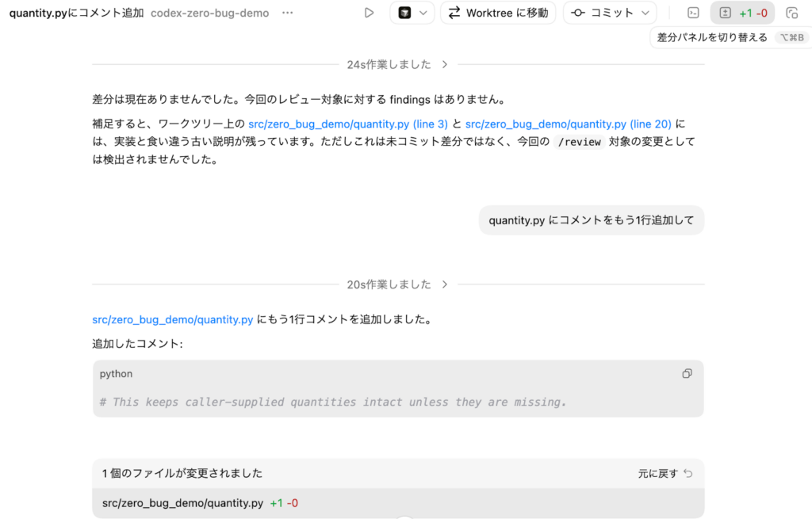Click the changed file row quantity.py +1 -0
The height and width of the screenshot is (519, 812).
[x=200, y=502]
